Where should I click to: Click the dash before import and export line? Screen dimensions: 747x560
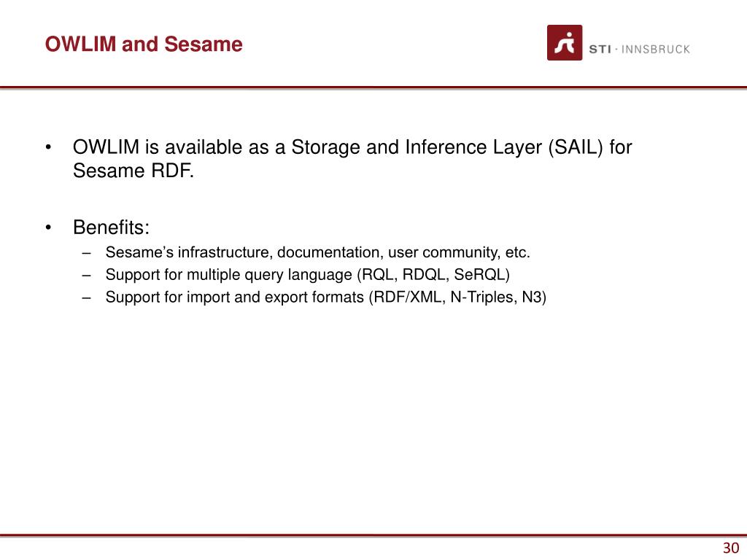click(x=86, y=297)
